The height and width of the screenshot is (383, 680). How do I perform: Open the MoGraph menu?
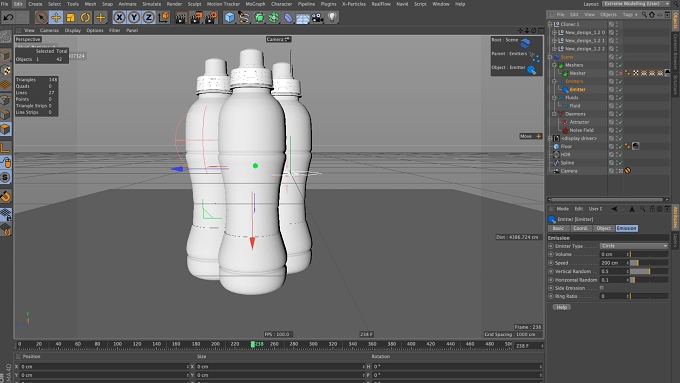(x=255, y=4)
